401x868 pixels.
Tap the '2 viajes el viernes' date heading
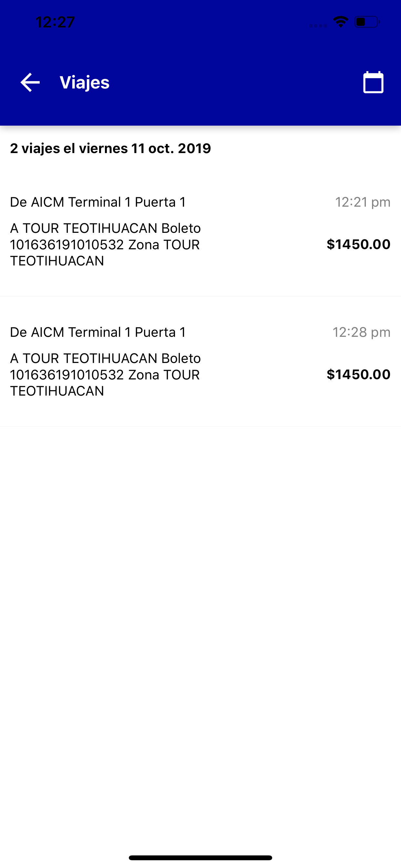point(110,149)
